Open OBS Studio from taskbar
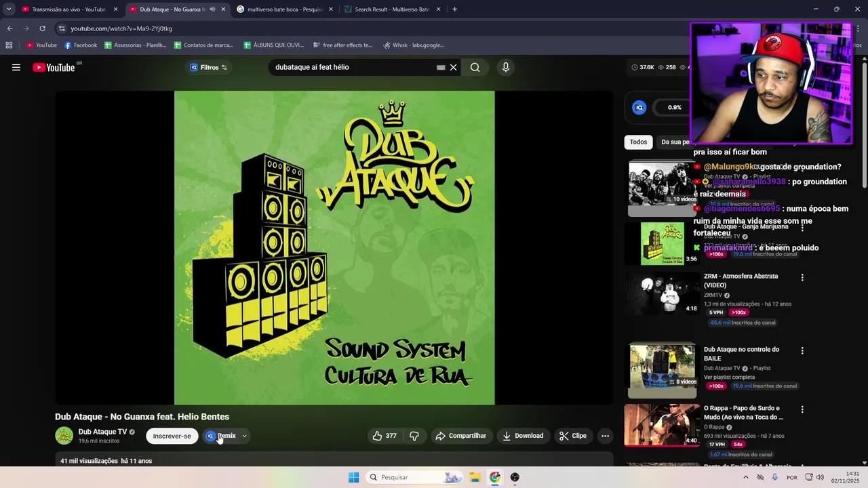This screenshot has width=868, height=488. pos(515,477)
